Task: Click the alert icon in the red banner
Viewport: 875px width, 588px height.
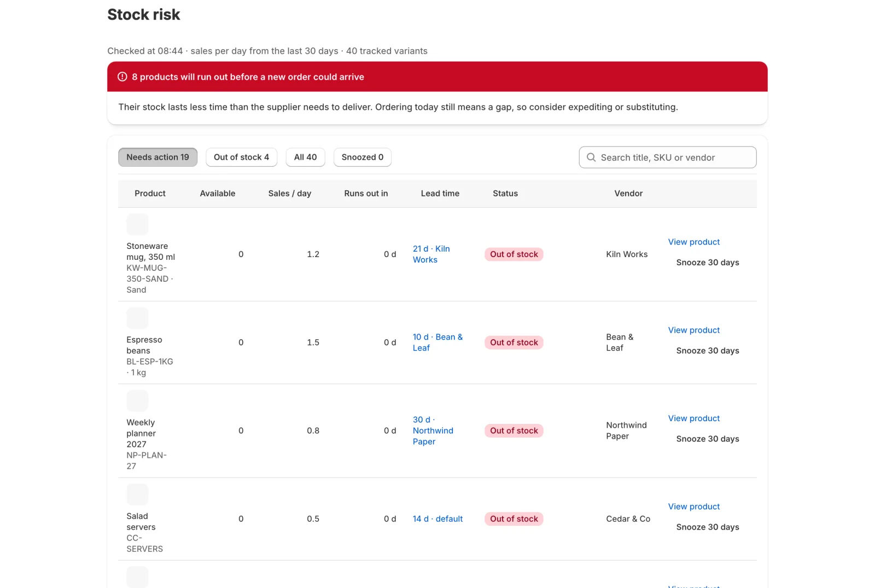Action: [122, 77]
